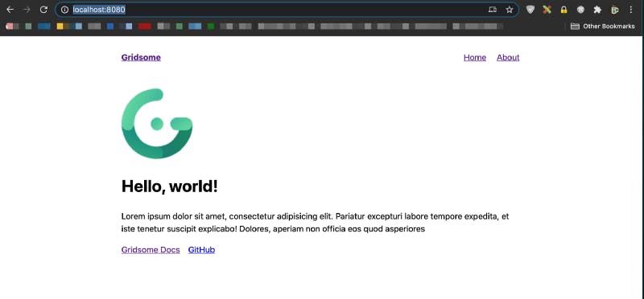Open the grey shield extension
644x299 pixels.
(x=530, y=10)
